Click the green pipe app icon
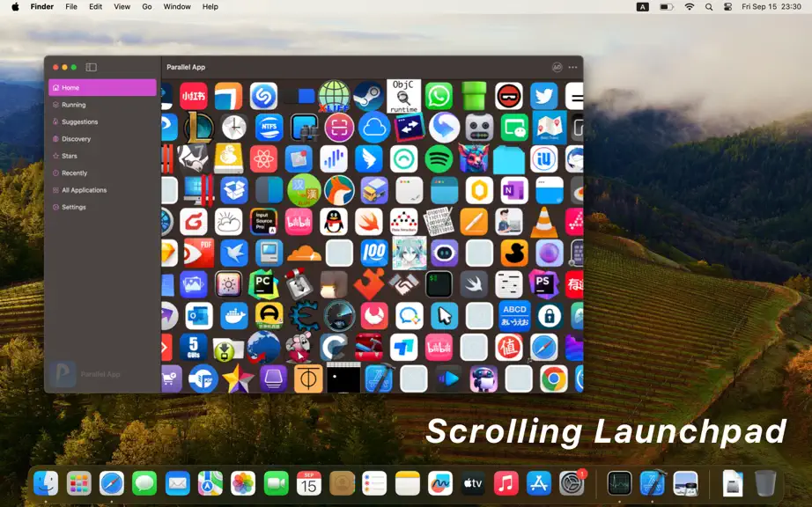The width and height of the screenshot is (812, 507). 474,96
